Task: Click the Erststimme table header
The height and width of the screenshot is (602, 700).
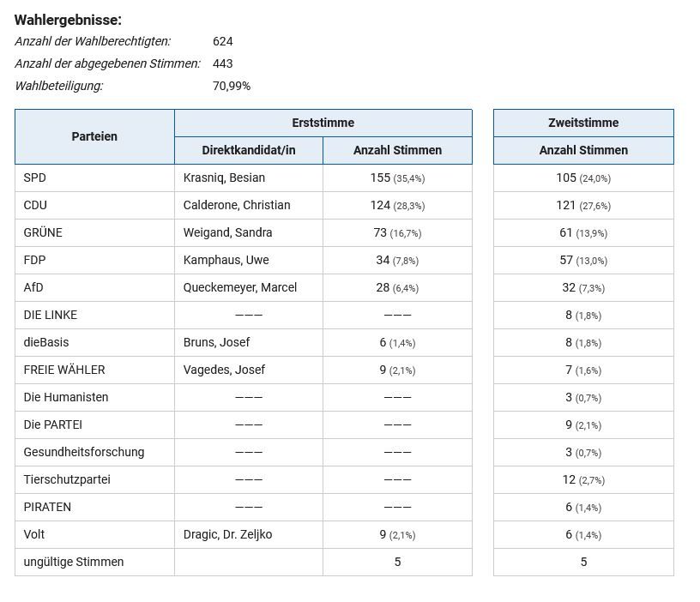Action: 323,123
